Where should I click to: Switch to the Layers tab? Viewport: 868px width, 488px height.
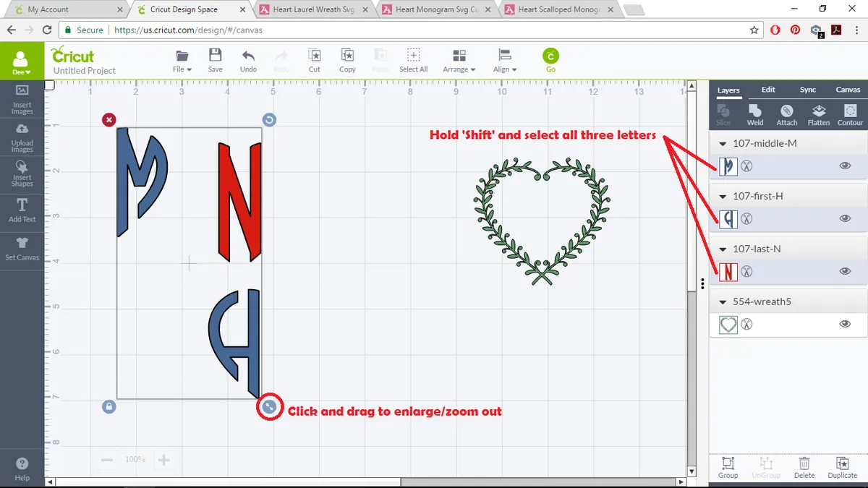[x=728, y=90]
